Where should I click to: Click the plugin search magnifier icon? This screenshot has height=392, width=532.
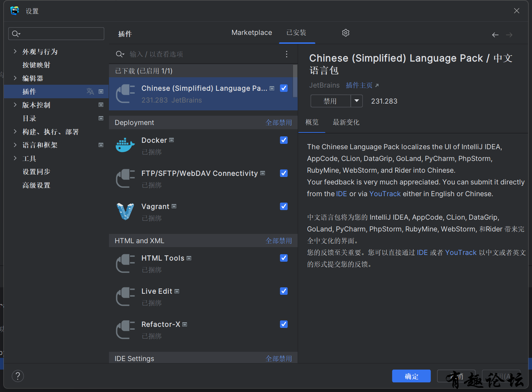click(120, 54)
